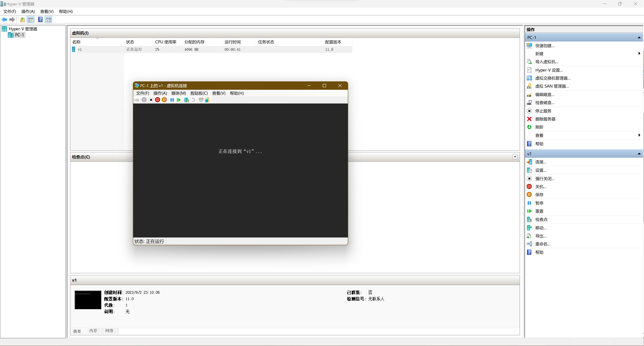Open the 媒体(M) menu in VM window
This screenshot has width=644, height=346.
tap(179, 93)
